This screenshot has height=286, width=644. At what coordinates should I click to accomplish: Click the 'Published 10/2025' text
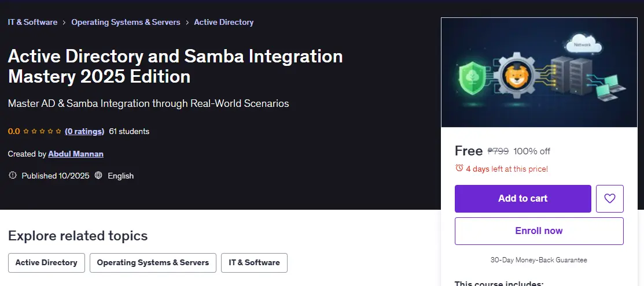pos(56,176)
